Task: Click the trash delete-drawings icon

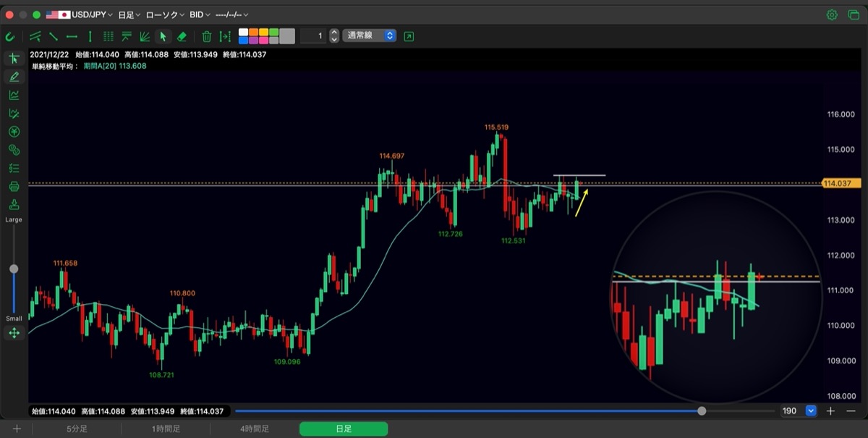Action: [207, 36]
